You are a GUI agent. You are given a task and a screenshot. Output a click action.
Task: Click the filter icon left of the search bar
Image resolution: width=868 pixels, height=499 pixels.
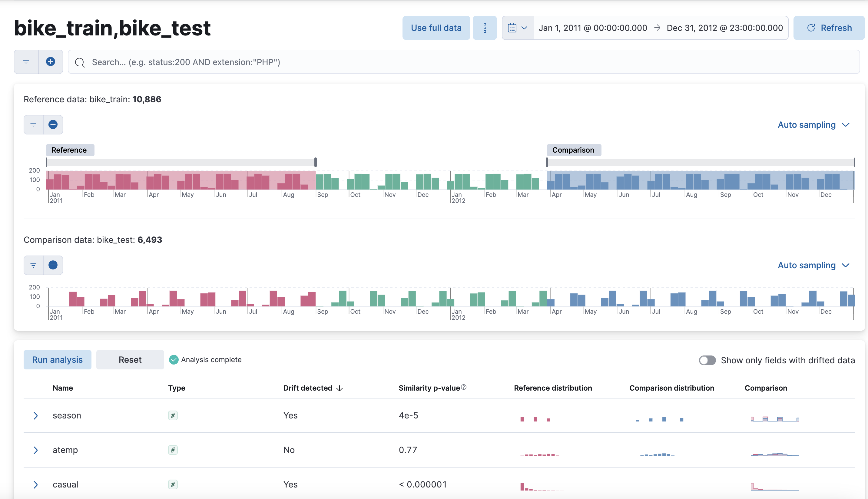[x=26, y=62]
